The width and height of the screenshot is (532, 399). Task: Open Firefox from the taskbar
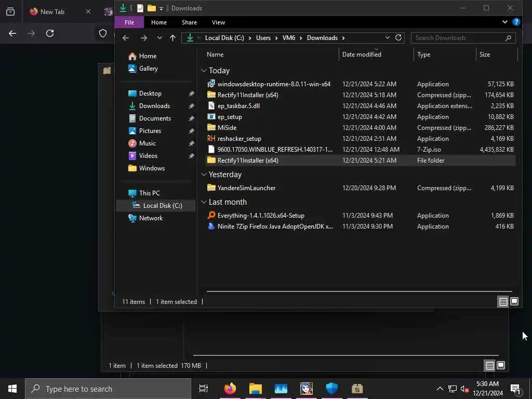(230, 389)
